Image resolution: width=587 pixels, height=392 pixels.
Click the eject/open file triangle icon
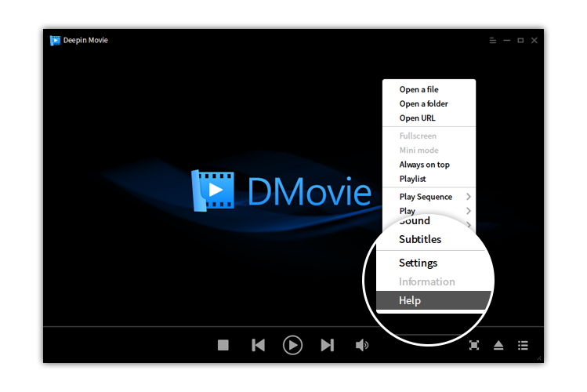tap(498, 345)
